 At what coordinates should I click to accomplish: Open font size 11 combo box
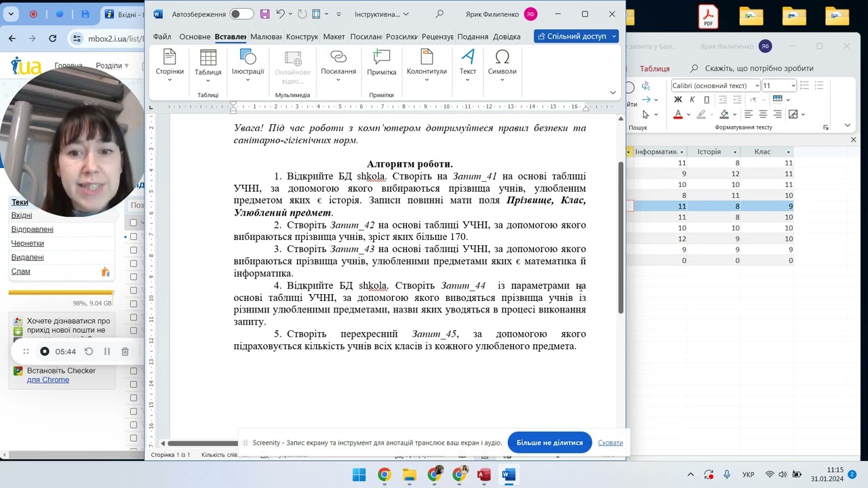[778, 85]
